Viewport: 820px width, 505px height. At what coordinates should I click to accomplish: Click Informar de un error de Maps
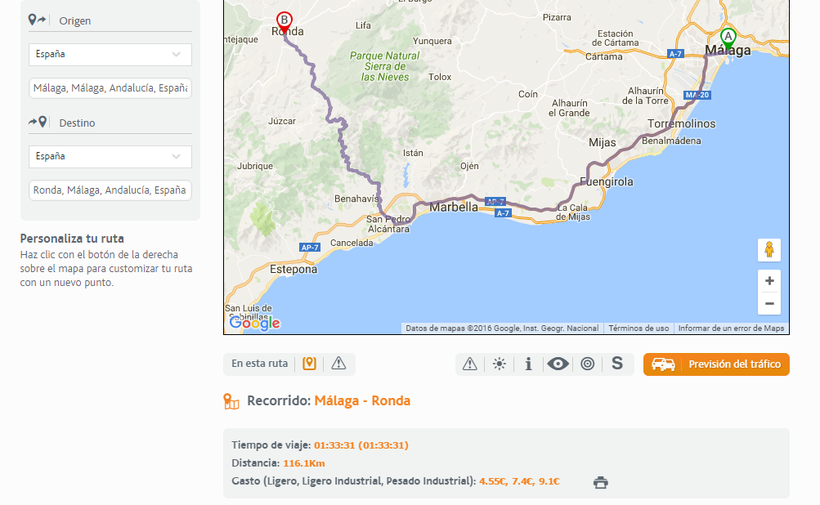tap(731, 328)
